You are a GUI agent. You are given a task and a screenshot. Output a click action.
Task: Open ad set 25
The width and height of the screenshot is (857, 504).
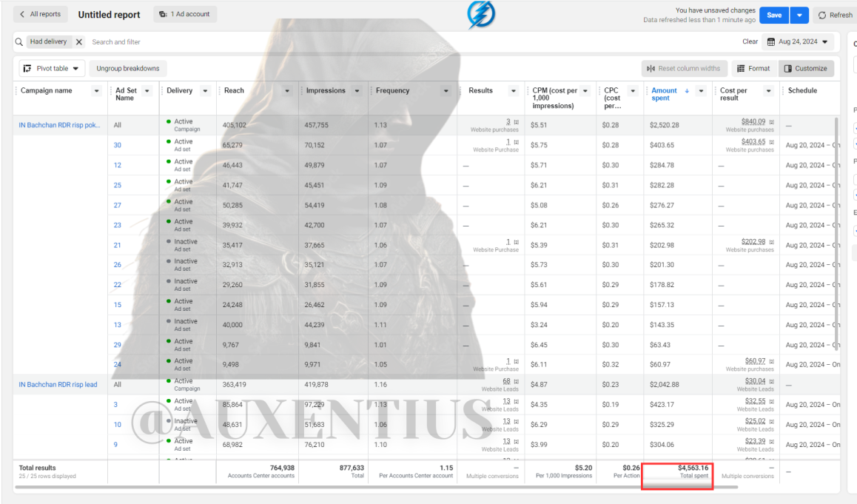tap(118, 185)
